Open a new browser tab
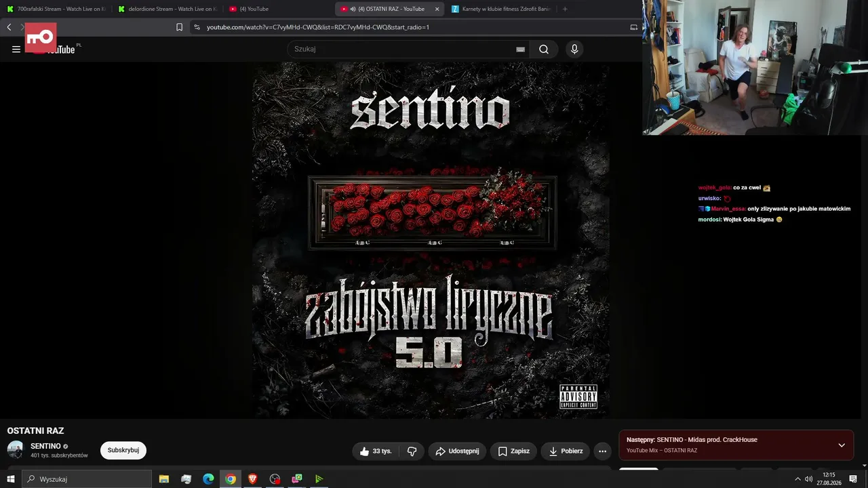The height and width of the screenshot is (488, 868). coord(565,9)
